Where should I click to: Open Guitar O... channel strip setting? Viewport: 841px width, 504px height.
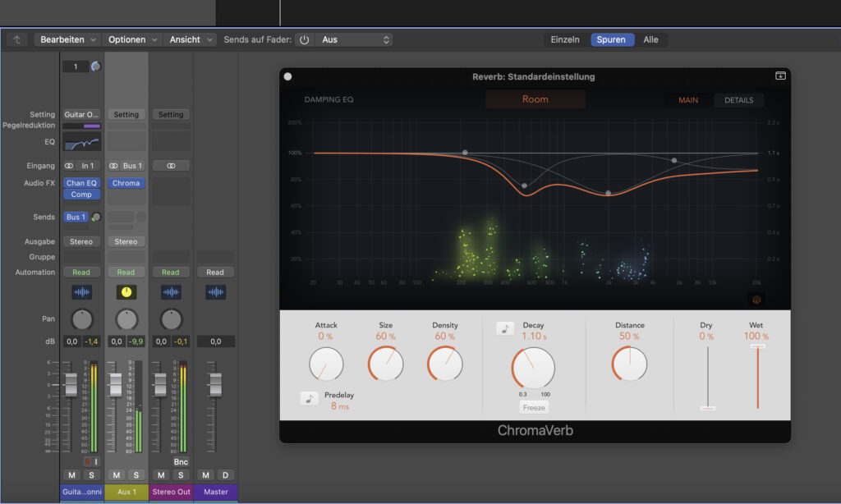tap(81, 115)
